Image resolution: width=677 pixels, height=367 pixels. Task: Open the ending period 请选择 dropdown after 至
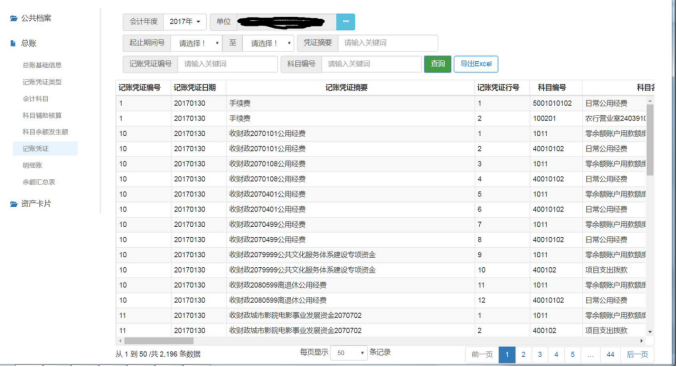(268, 43)
